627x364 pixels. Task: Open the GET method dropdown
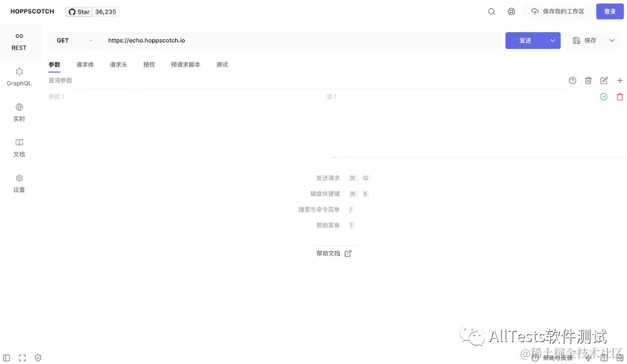(75, 41)
